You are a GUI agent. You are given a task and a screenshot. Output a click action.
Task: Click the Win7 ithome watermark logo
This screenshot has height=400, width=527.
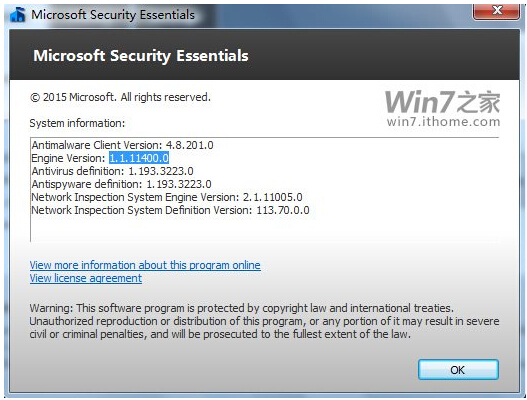click(442, 102)
